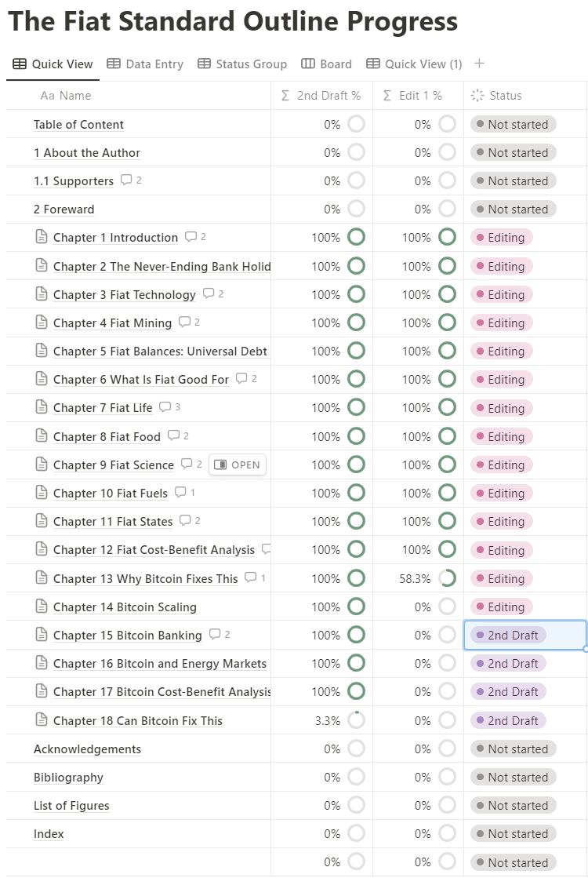Click page icon of Chapter 10 Fiat Fuels

pos(42,493)
